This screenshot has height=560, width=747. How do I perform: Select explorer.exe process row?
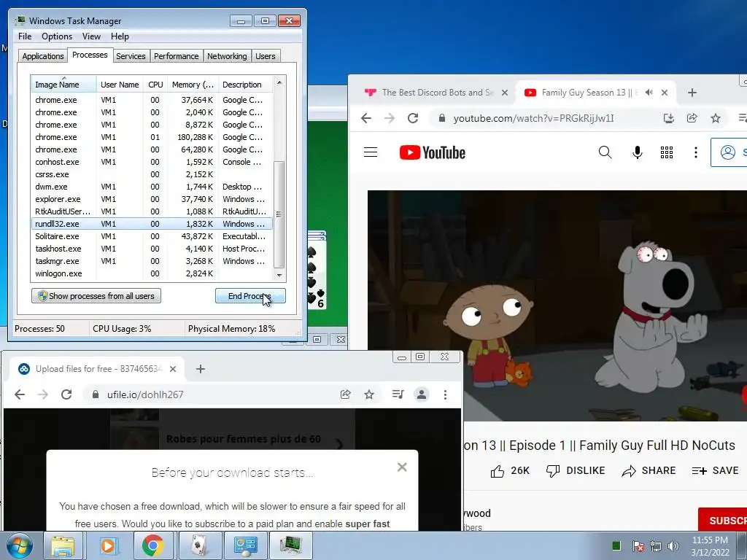tap(152, 199)
